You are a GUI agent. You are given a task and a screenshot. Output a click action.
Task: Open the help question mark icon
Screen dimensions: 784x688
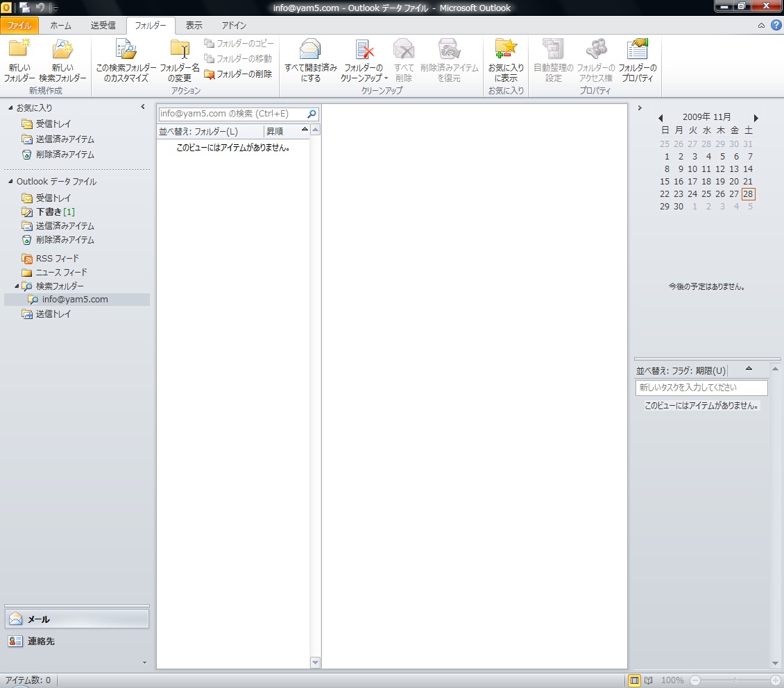pyautogui.click(x=776, y=25)
